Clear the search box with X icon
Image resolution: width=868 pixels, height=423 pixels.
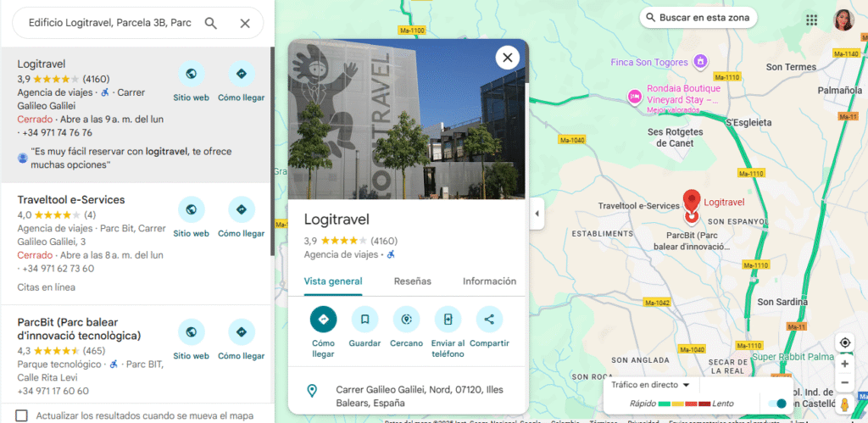[245, 23]
